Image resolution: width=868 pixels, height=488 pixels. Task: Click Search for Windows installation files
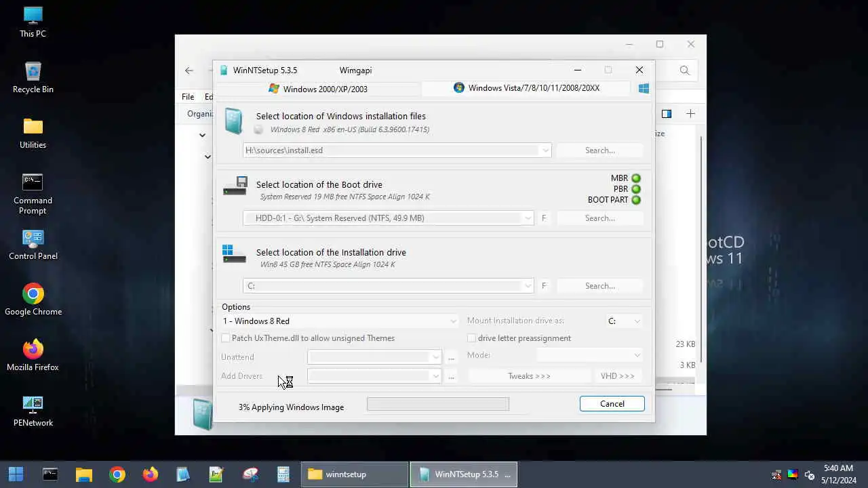(x=600, y=150)
